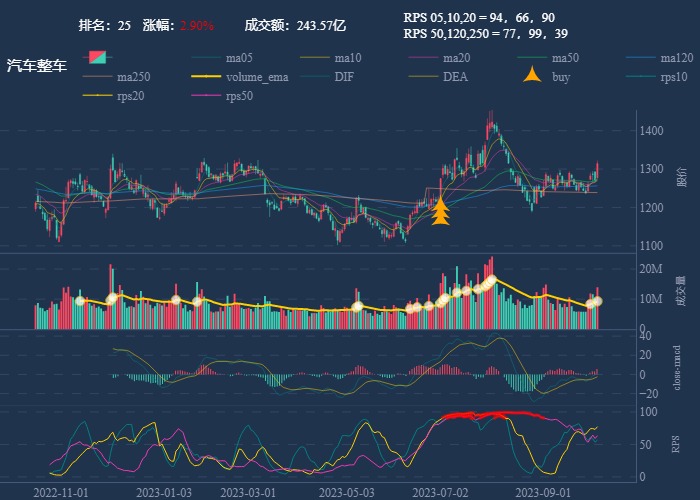Click the orange buy triangle legend icon

pyautogui.click(x=532, y=76)
